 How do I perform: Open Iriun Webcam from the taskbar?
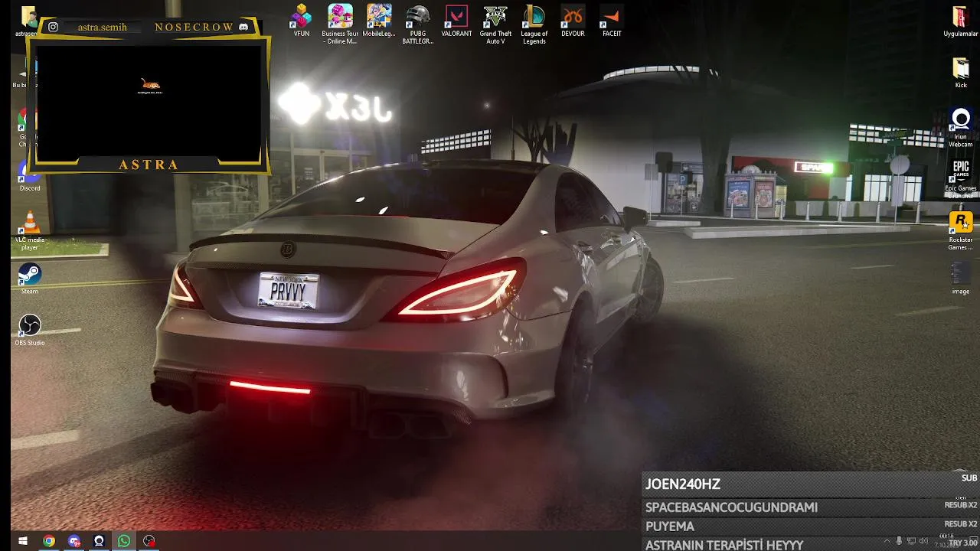pyautogui.click(x=99, y=541)
